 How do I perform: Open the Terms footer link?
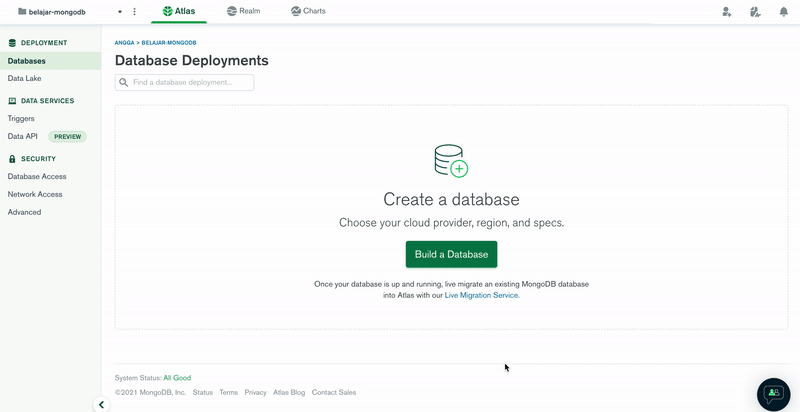[229, 393]
